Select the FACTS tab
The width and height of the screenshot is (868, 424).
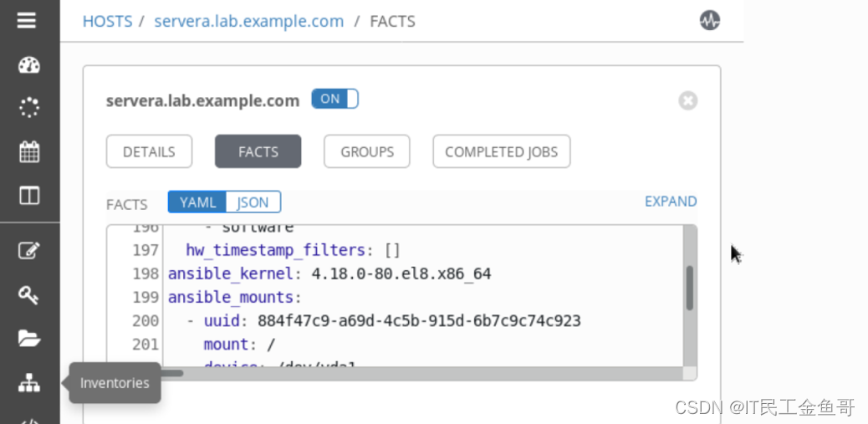(x=258, y=151)
